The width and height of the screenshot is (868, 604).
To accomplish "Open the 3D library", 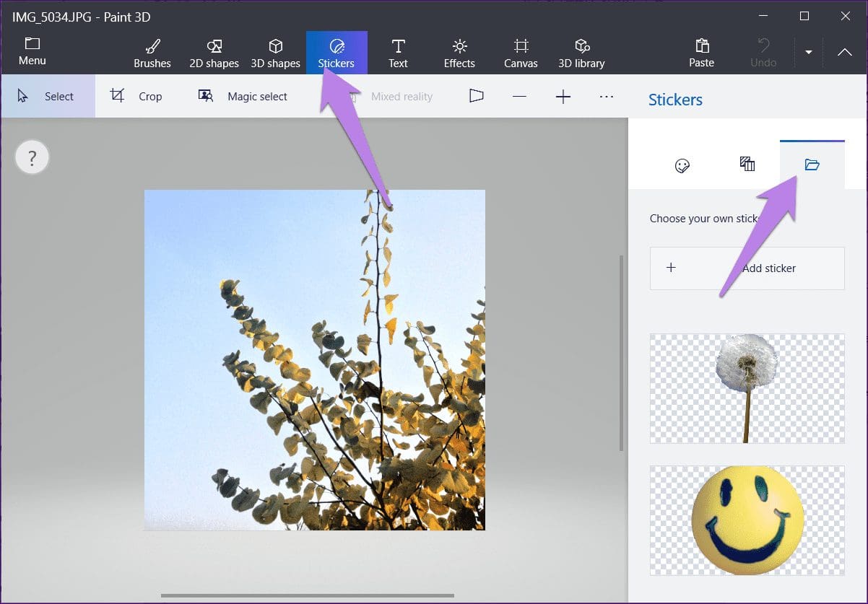I will pos(581,53).
